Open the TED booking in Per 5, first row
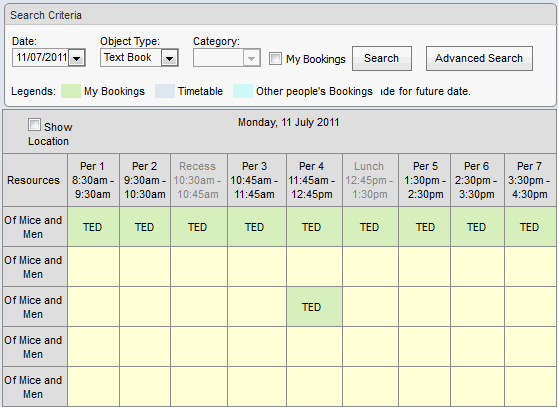This screenshot has height=407, width=558. point(425,227)
